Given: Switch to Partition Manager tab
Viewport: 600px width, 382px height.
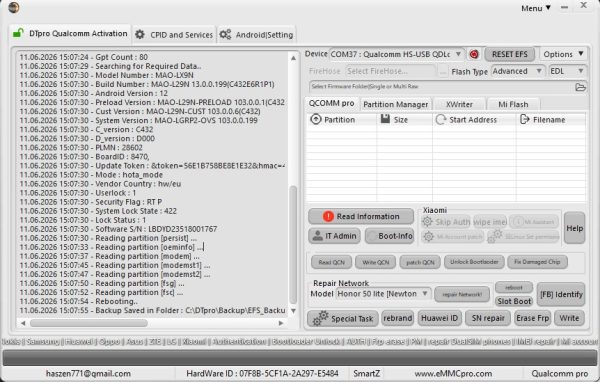Looking at the screenshot, I should 396,104.
